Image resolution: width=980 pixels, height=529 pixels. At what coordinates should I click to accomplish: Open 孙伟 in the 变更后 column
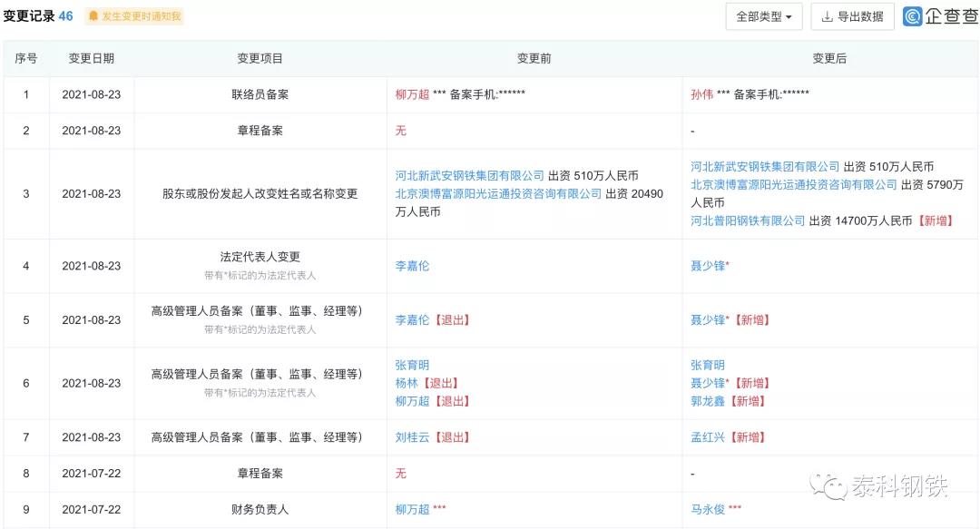coord(701,94)
